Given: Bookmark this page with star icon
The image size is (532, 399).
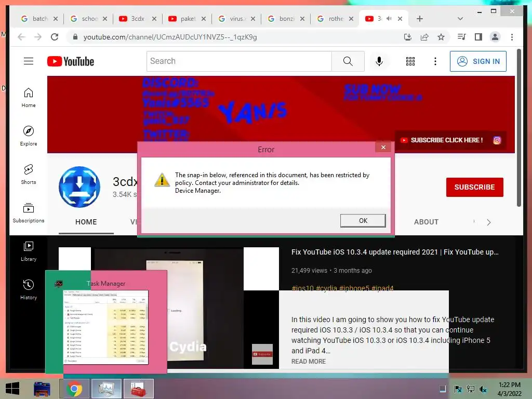Looking at the screenshot, I should tap(441, 37).
